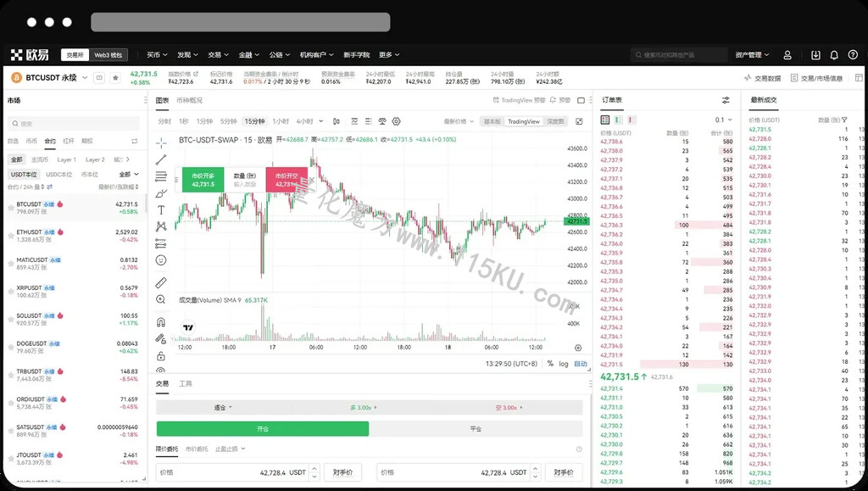Open 交易/市场信息 link

pos(816,78)
